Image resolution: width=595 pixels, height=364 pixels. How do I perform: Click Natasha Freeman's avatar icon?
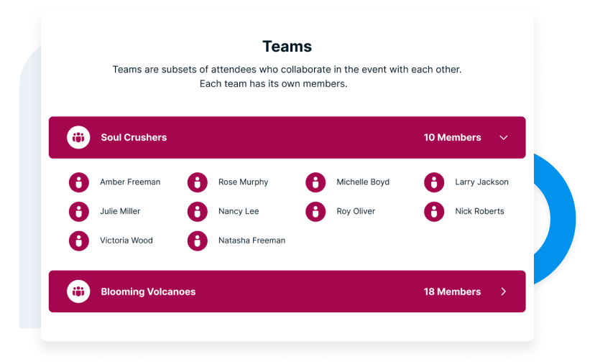(x=198, y=241)
